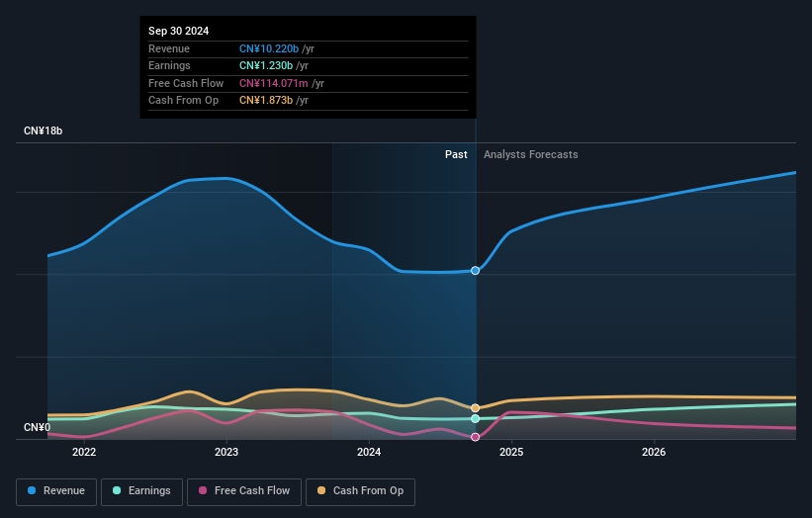Screen dimensions: 812x518
Task: Click the CN¥10.220b revenue value
Action: pyautogui.click(x=269, y=48)
